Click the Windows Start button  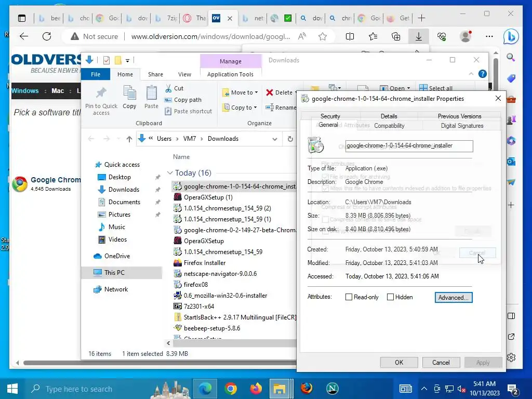pos(12,389)
